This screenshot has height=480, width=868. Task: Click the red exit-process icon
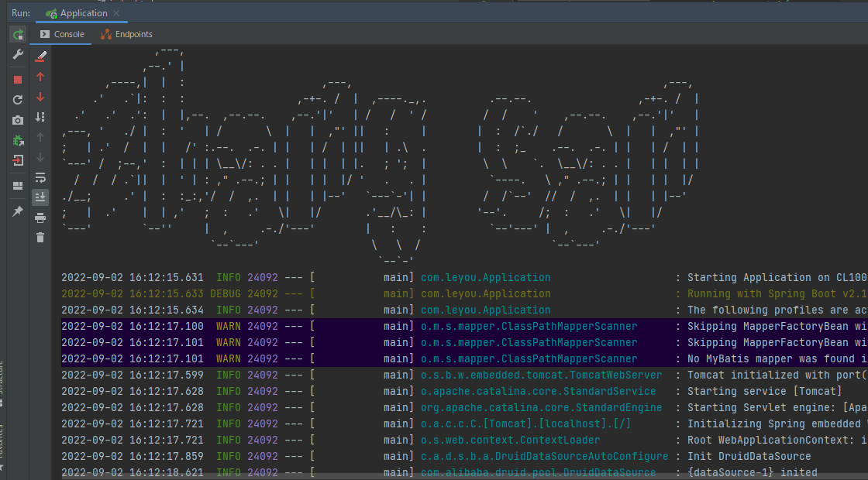point(17,160)
